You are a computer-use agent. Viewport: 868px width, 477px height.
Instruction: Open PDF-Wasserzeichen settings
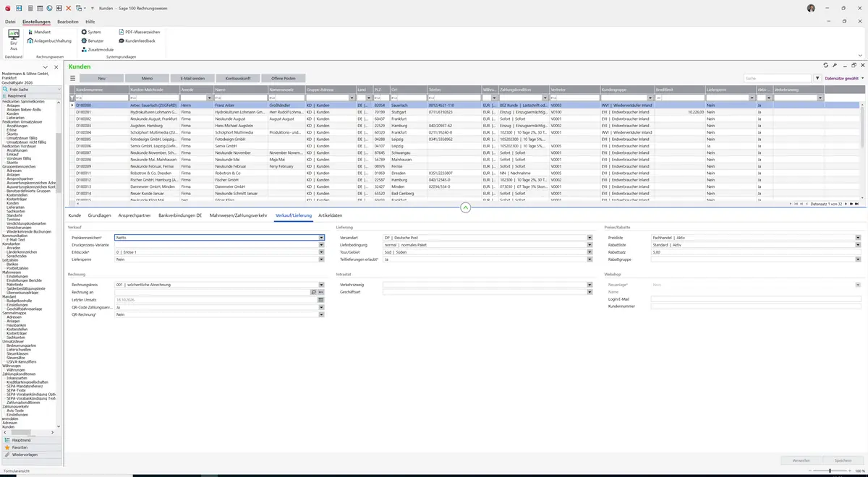pos(138,33)
